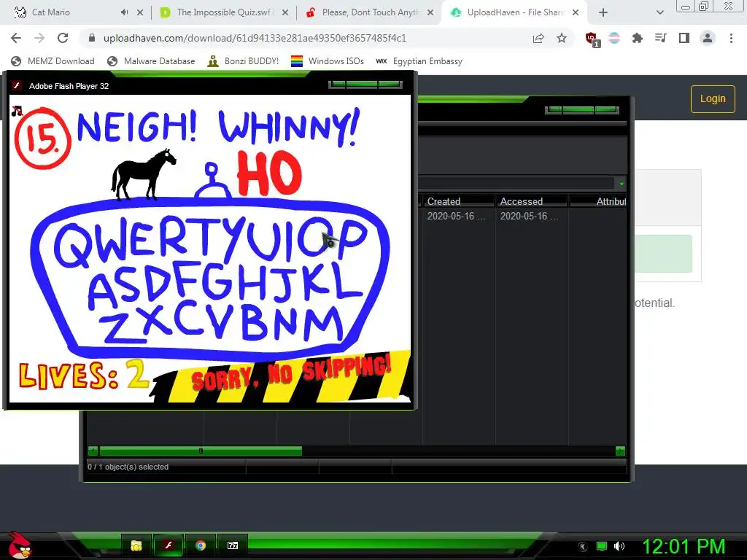Image resolution: width=747 pixels, height=560 pixels.
Task: Open the Extensions puzzle menu
Action: 638,38
